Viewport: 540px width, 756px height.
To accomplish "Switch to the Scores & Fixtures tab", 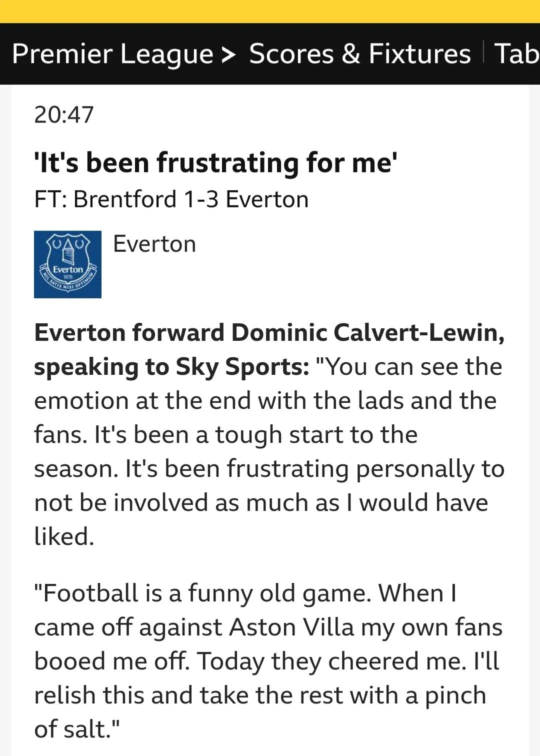I will [359, 54].
